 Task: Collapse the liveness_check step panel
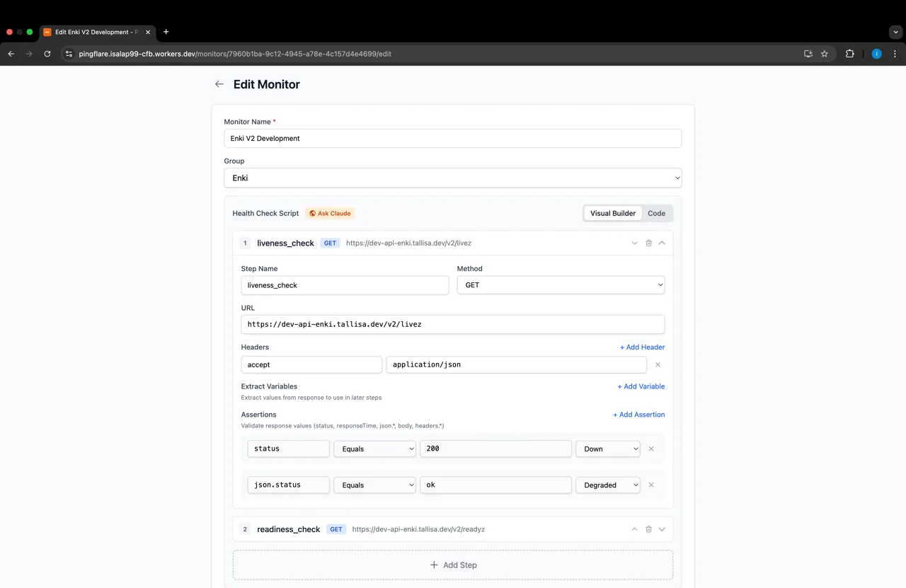(662, 243)
